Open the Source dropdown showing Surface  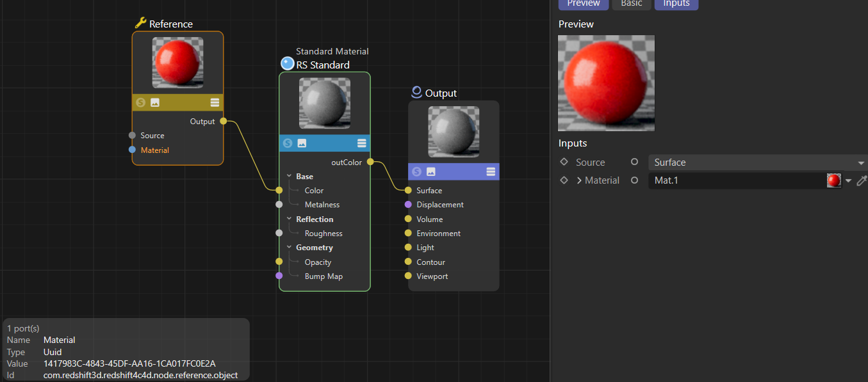click(x=757, y=163)
